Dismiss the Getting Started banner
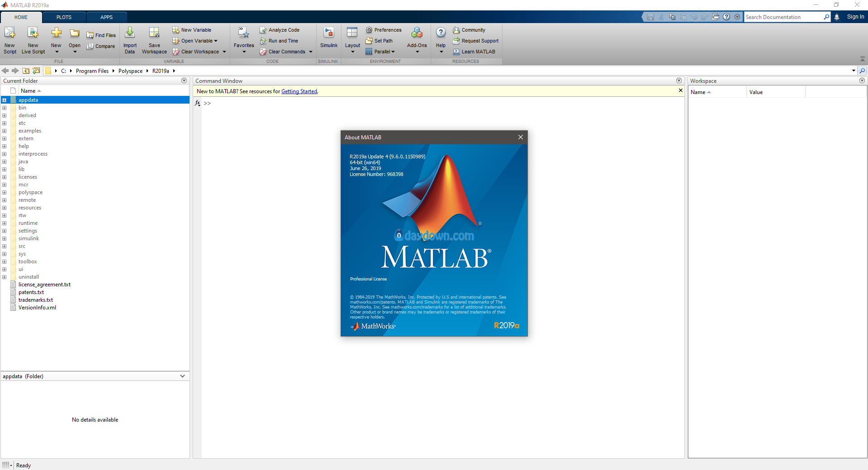 [680, 90]
